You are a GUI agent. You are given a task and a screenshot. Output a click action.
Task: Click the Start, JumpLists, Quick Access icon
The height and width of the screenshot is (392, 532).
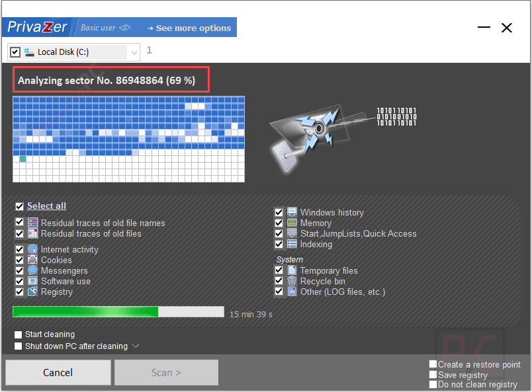[x=292, y=233]
